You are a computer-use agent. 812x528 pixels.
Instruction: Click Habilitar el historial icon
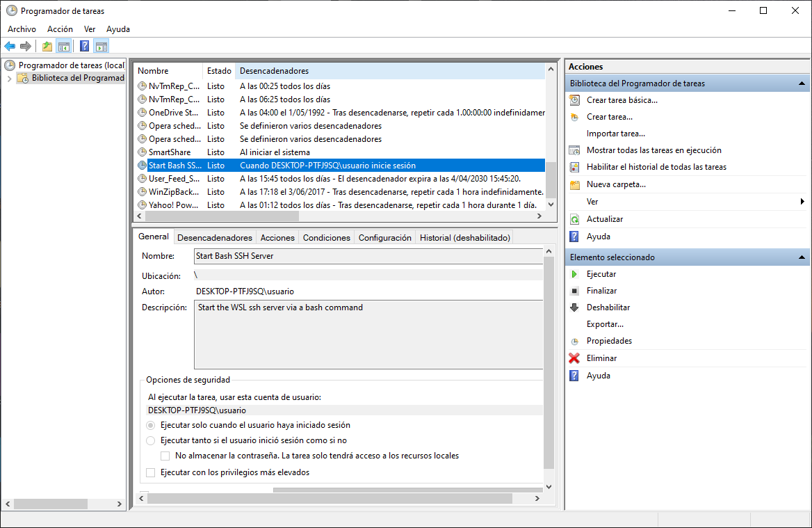[x=574, y=167]
